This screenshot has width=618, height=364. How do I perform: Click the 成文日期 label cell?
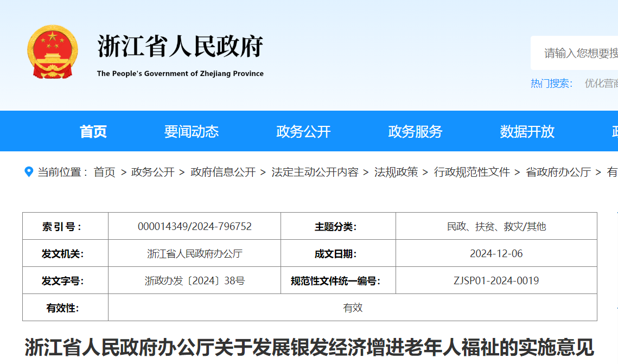[x=338, y=253]
